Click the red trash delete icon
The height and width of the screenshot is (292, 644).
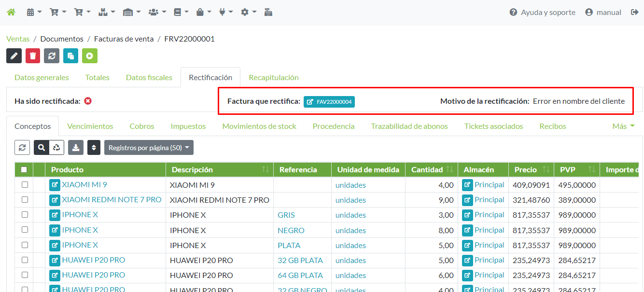(x=32, y=56)
